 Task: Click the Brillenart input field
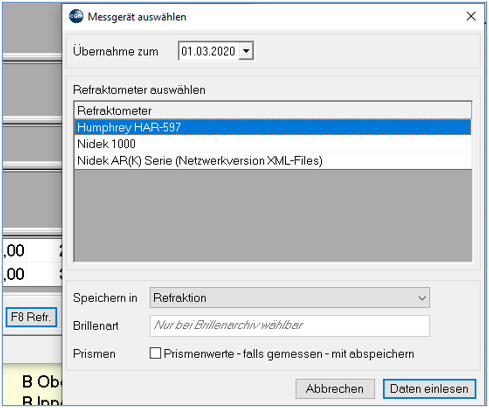click(290, 326)
